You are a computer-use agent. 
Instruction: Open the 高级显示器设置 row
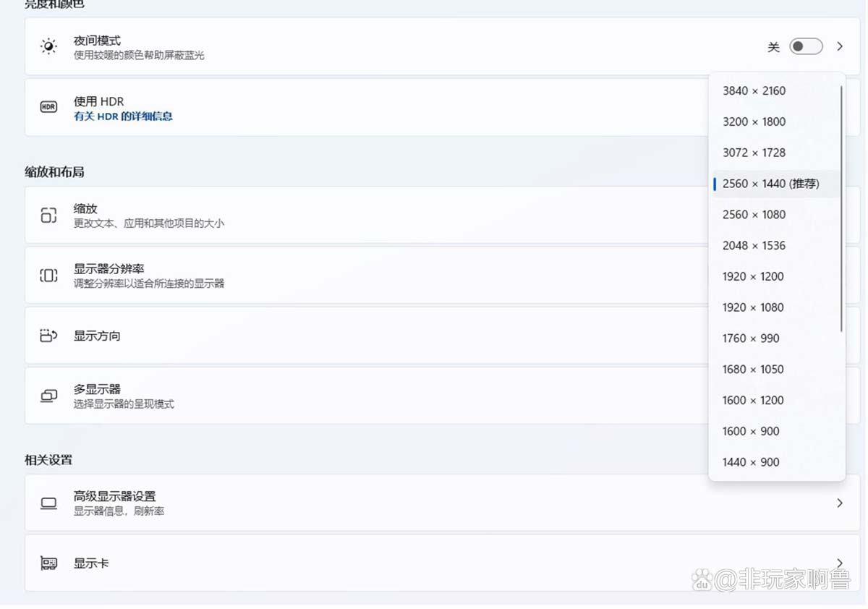[x=362, y=503]
